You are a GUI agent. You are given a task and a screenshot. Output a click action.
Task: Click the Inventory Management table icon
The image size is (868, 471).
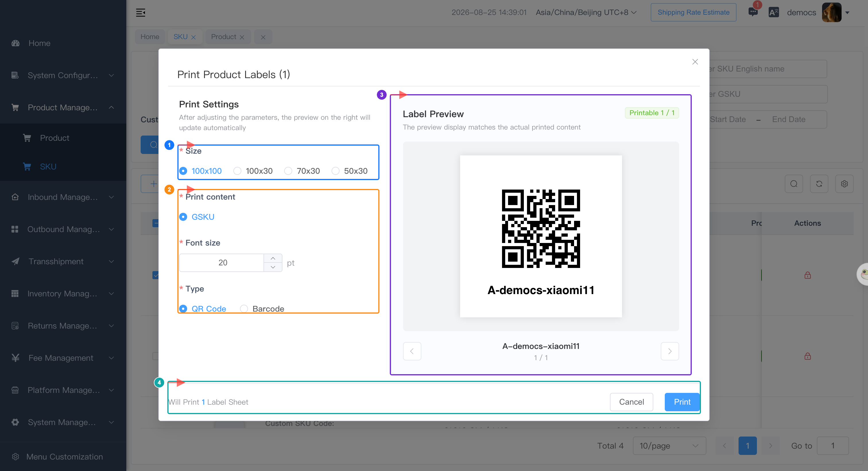pyautogui.click(x=15, y=294)
